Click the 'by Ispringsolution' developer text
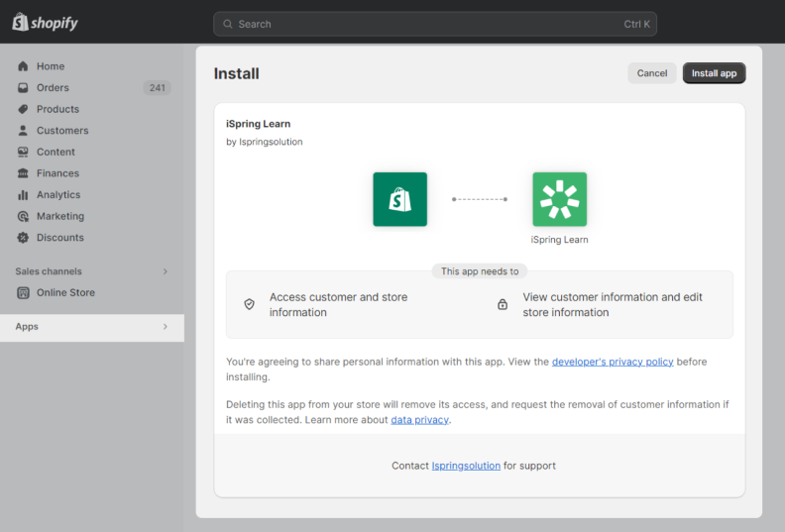Image resolution: width=785 pixels, height=532 pixels. coord(265,142)
